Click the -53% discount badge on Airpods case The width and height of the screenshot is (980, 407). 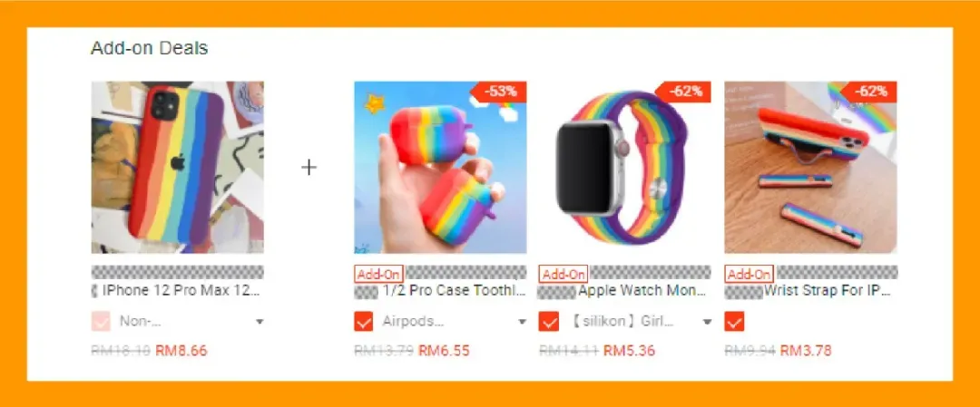pyautogui.click(x=501, y=92)
